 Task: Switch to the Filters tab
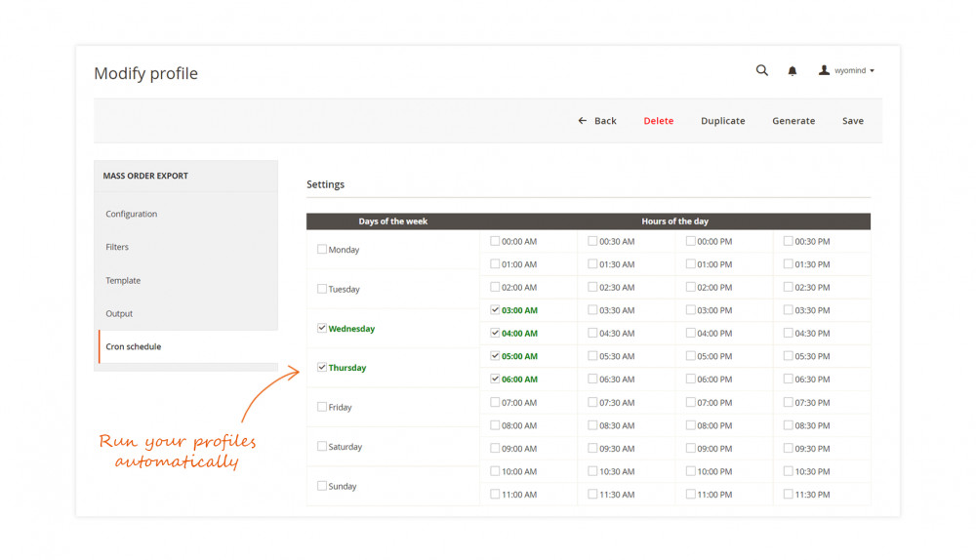pyautogui.click(x=117, y=247)
